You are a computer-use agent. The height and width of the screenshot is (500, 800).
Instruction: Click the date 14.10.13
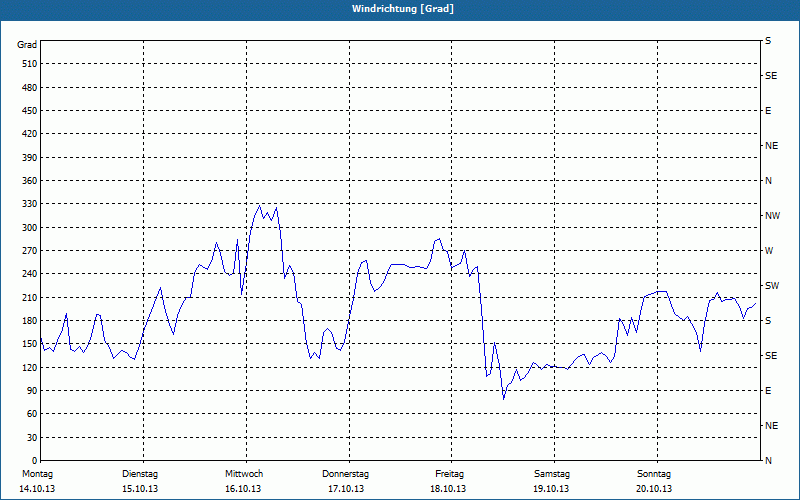[x=37, y=489]
